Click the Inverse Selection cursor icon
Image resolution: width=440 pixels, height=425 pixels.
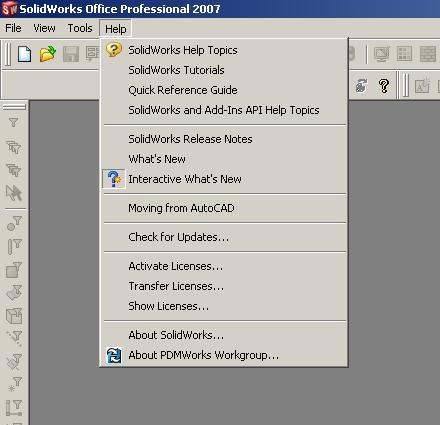pos(14,193)
